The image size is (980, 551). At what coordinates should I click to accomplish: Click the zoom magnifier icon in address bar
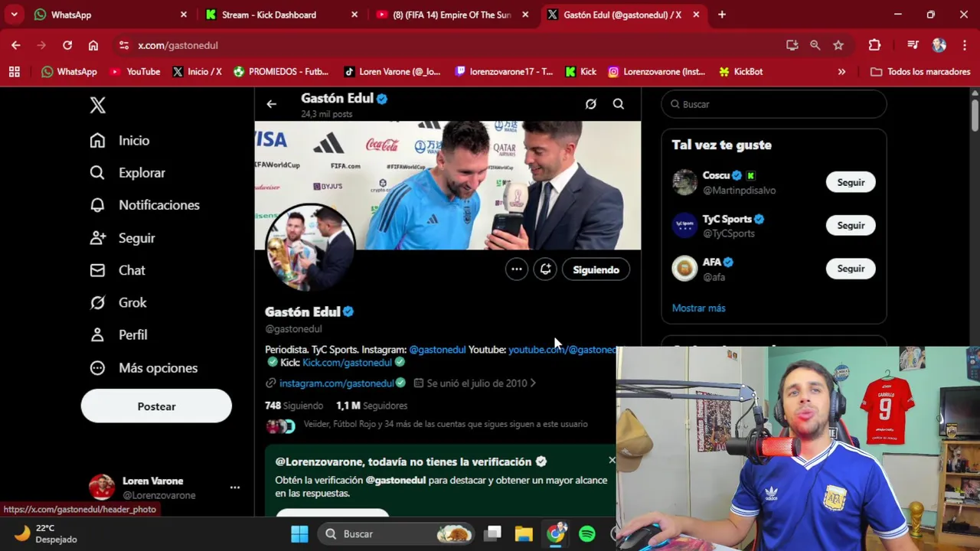(815, 45)
